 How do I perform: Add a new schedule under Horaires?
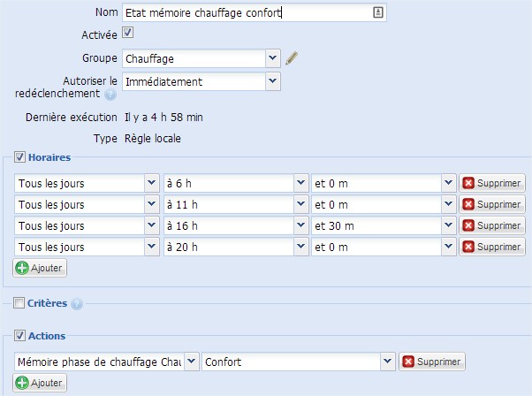pos(40,267)
